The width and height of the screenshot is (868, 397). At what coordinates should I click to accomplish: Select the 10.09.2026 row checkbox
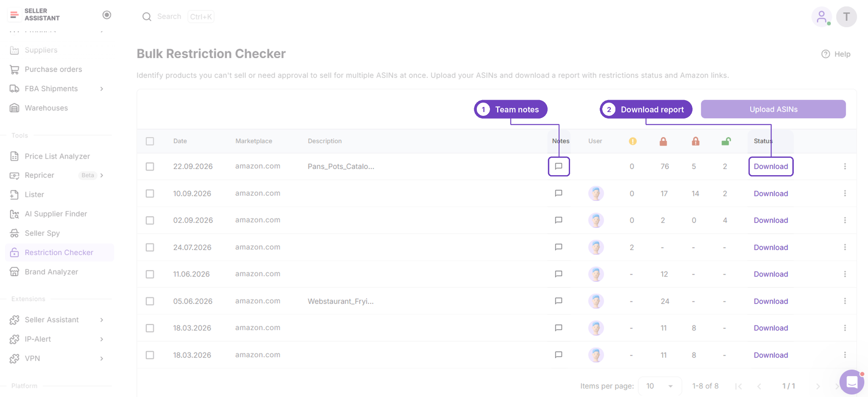click(150, 193)
